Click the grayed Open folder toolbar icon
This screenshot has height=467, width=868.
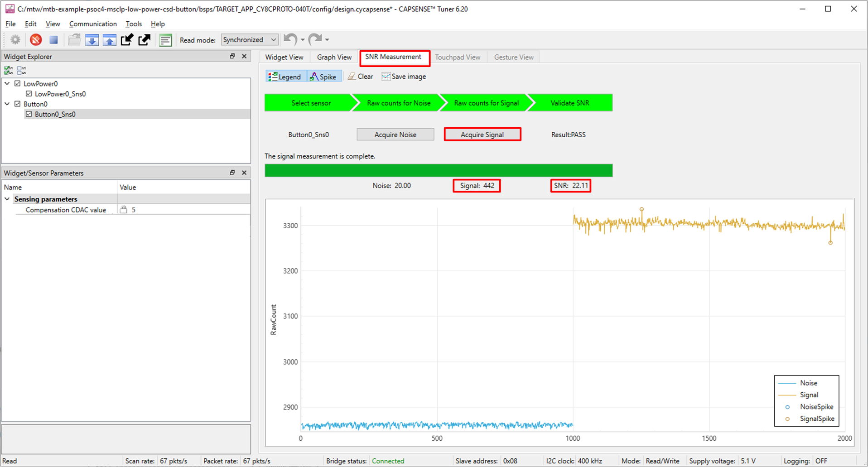point(74,40)
